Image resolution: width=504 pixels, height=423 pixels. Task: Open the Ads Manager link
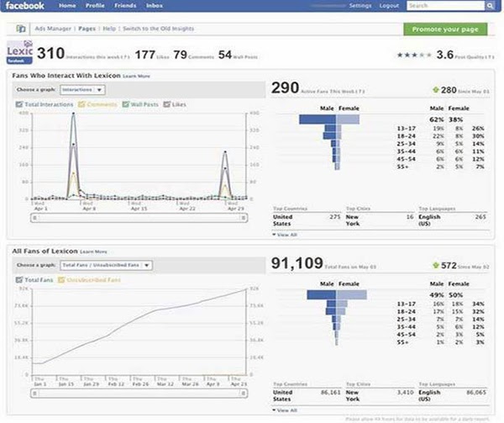53,29
